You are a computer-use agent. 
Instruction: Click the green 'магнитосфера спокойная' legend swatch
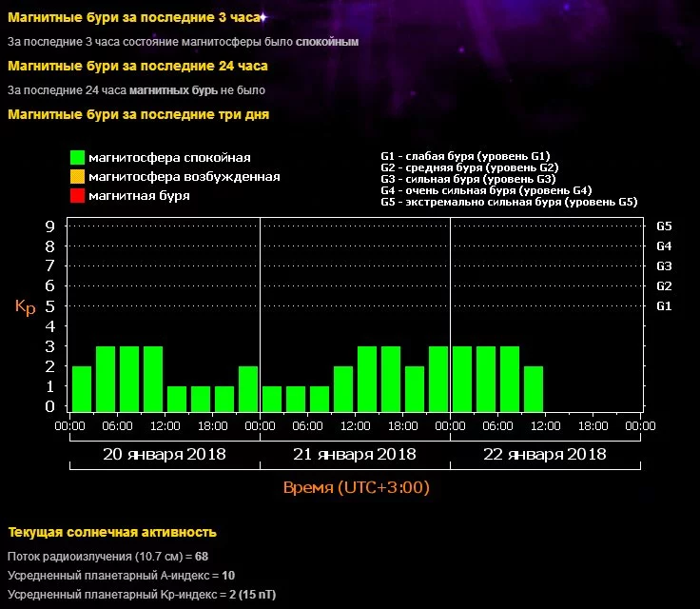[x=77, y=157]
